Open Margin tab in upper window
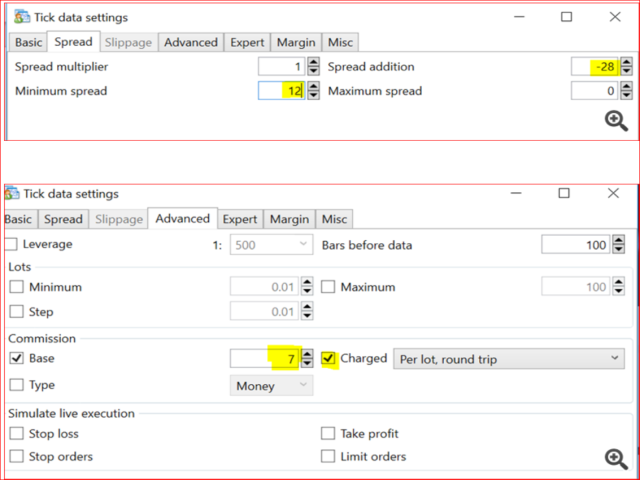This screenshot has width=640, height=480. pos(296,42)
